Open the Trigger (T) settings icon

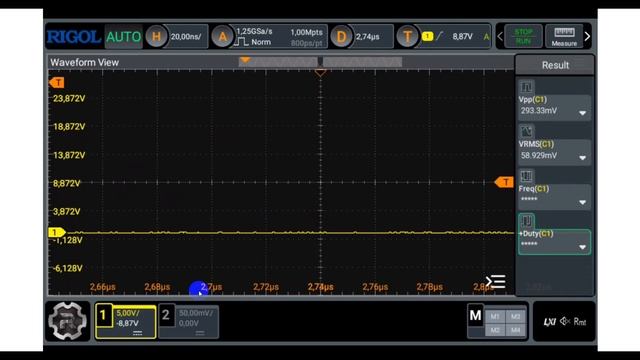point(407,37)
